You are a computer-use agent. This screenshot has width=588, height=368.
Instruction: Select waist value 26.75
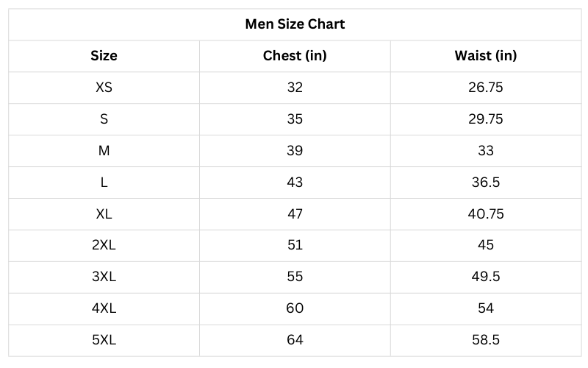click(x=485, y=88)
